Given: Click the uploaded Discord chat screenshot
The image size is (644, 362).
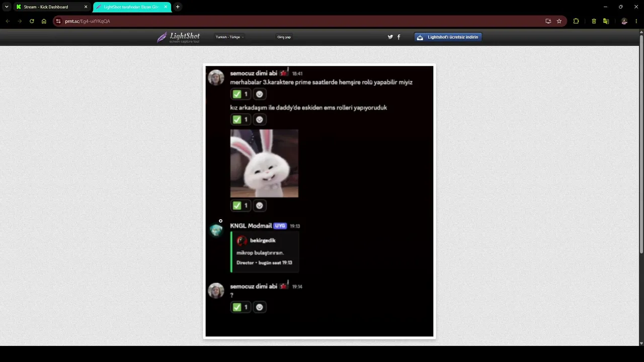Looking at the screenshot, I should click(x=319, y=201).
